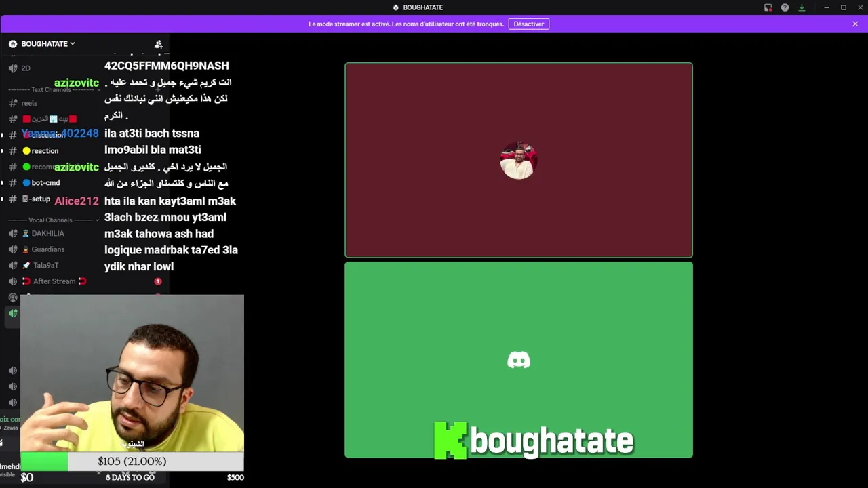The height and width of the screenshot is (488, 868).
Task: Open the inbox icon in the title bar
Action: [x=768, y=7]
